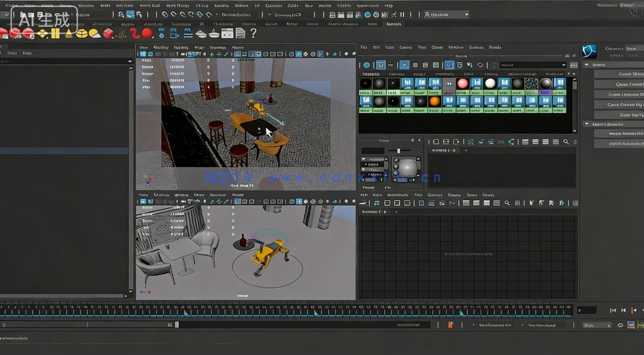644x355 pixels.
Task: Open the search filter dropdown in Hypershade
Action: coord(563,64)
